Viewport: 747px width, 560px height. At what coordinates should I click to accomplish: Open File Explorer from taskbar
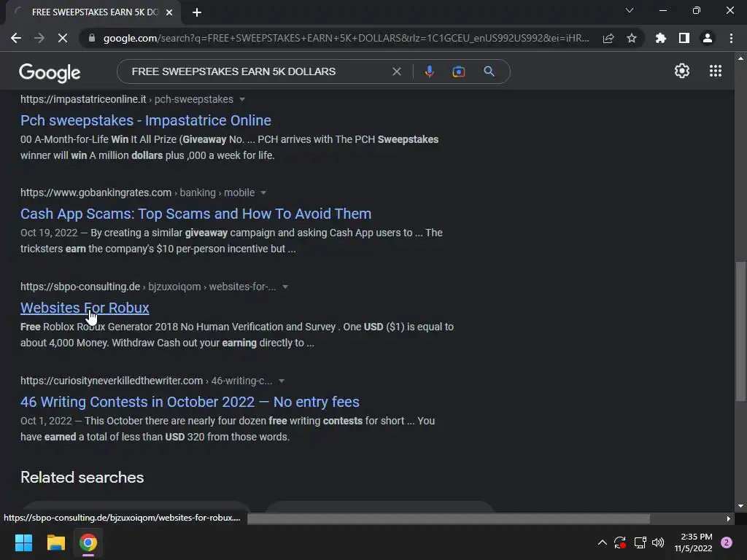pos(55,542)
